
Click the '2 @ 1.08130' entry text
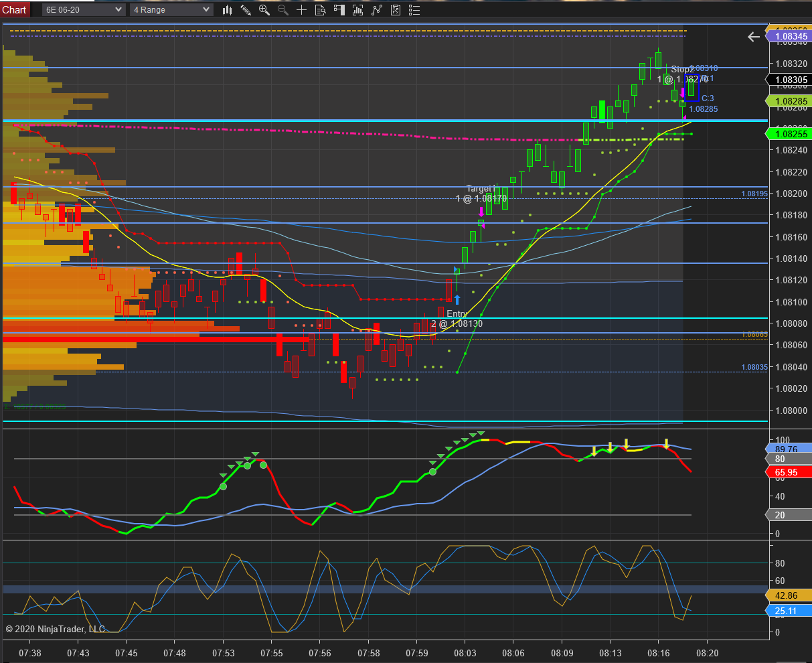click(x=457, y=323)
